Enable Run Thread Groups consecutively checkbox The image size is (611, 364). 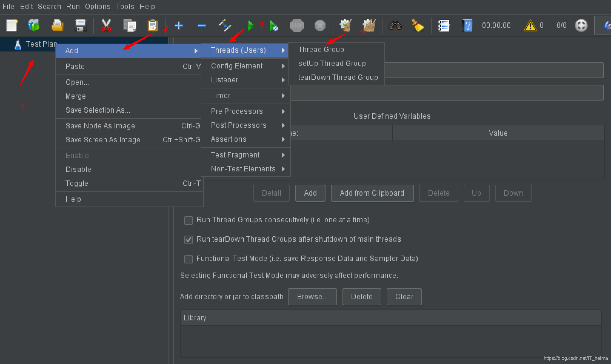click(189, 220)
